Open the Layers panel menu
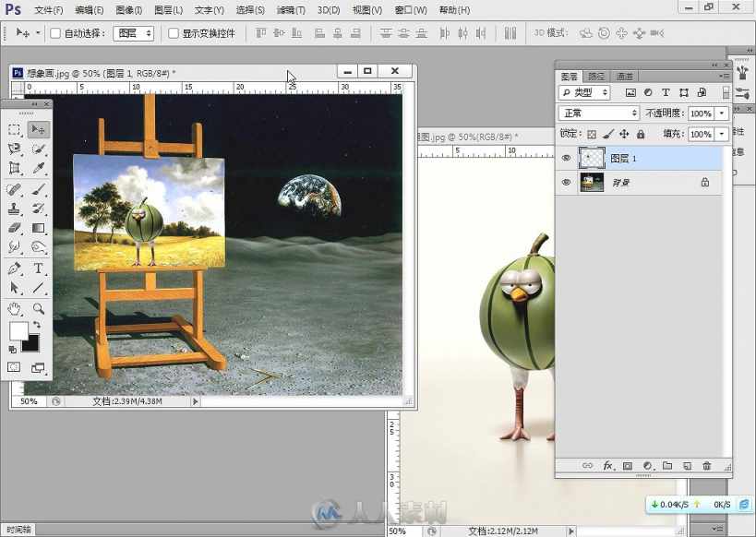Viewport: 756px width, 537px height. [x=725, y=77]
